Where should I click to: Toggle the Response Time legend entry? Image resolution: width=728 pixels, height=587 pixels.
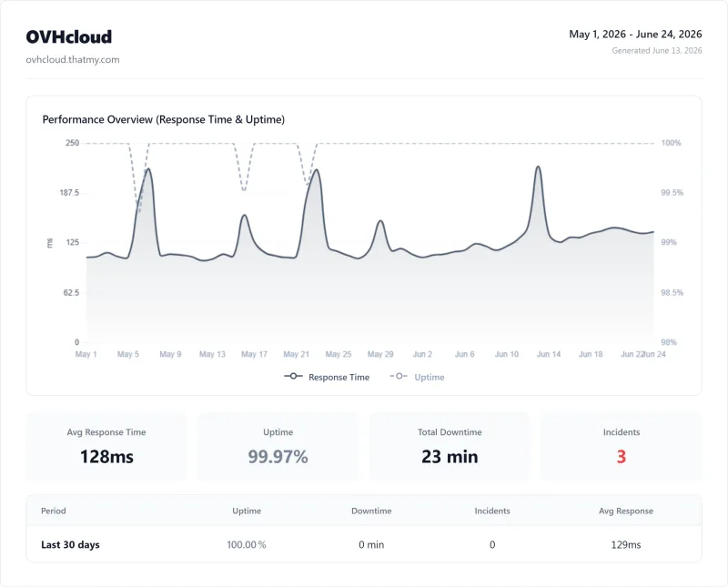coord(327,377)
